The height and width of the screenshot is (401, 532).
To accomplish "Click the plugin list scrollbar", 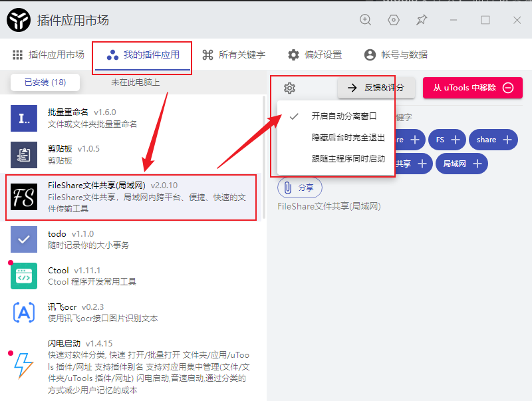I will 263,157.
